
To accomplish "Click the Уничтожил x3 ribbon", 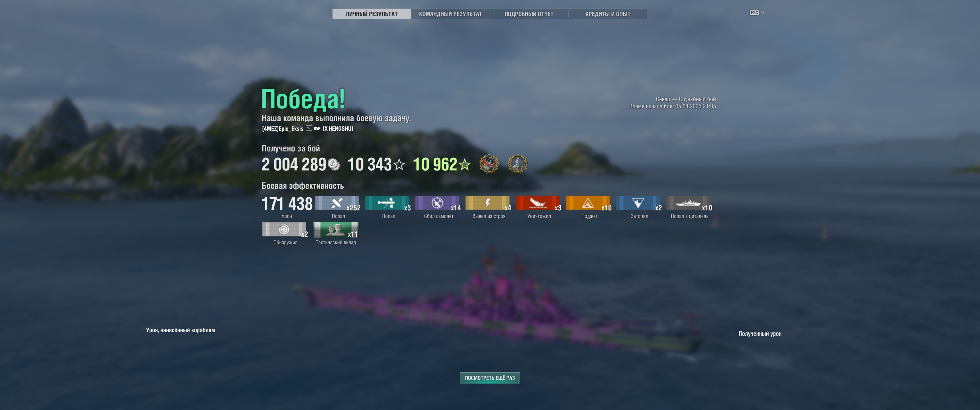I will [538, 203].
